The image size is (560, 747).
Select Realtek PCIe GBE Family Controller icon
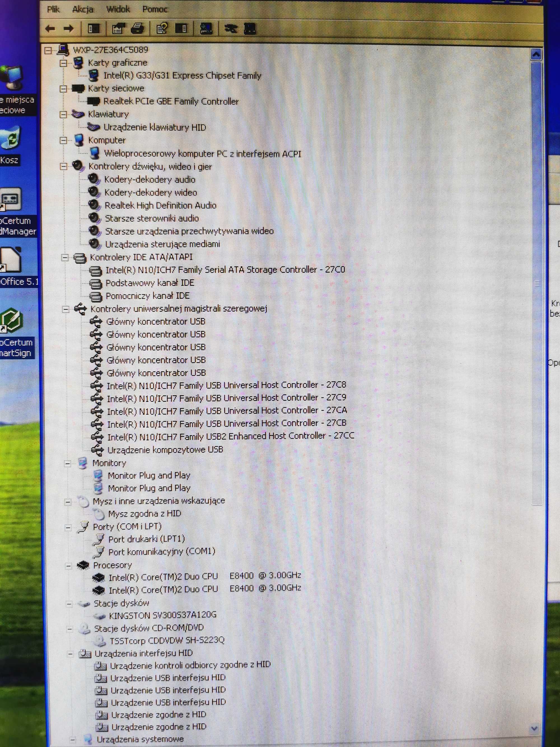[x=94, y=101]
